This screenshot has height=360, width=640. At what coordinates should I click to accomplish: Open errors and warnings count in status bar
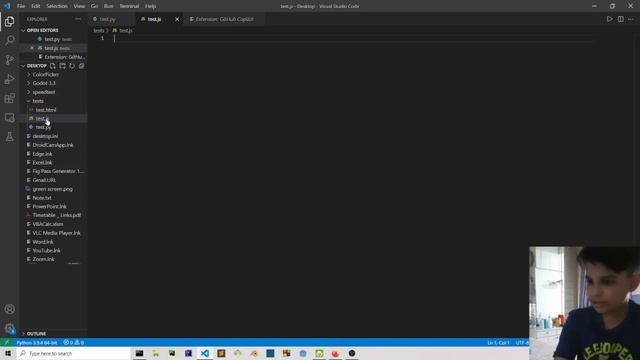(x=73, y=342)
